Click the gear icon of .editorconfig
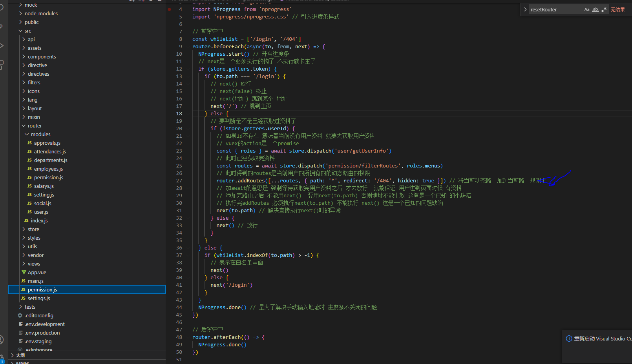Image resolution: width=632 pixels, height=364 pixels. coord(20,315)
